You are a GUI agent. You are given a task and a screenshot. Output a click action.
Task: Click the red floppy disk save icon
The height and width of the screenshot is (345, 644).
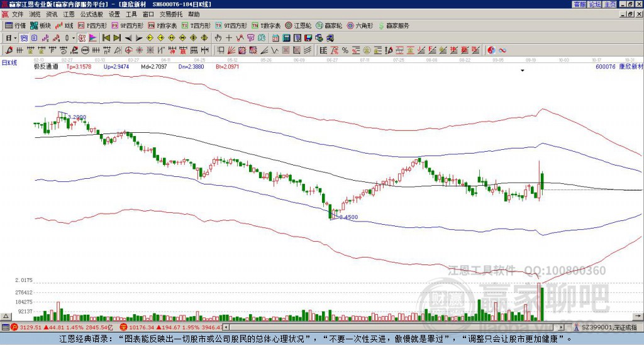[x=308, y=38]
